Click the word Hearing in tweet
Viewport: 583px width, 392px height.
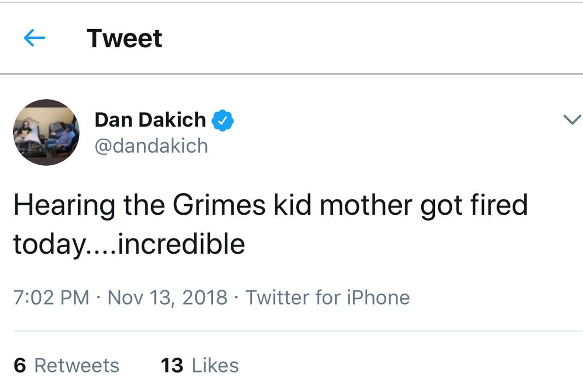[64, 206]
